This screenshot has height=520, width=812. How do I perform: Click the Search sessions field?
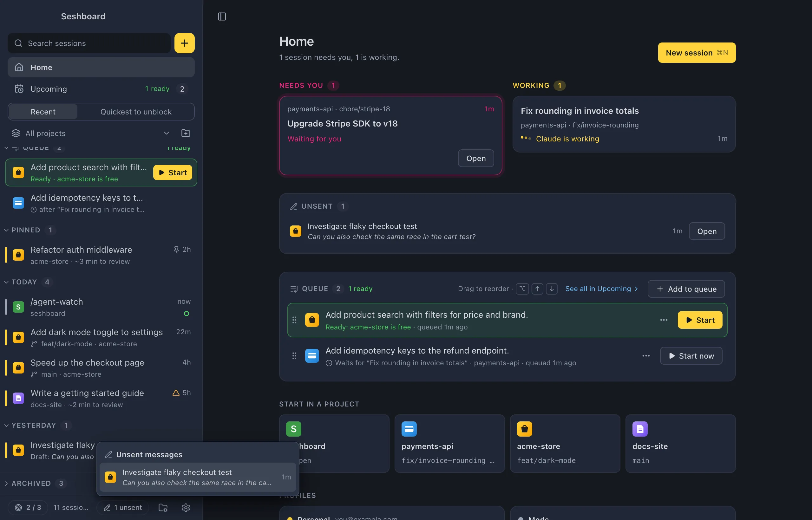(89, 43)
